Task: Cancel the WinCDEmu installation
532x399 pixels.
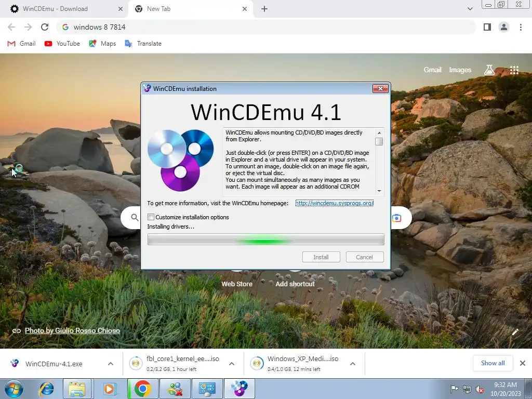Action: click(x=364, y=257)
